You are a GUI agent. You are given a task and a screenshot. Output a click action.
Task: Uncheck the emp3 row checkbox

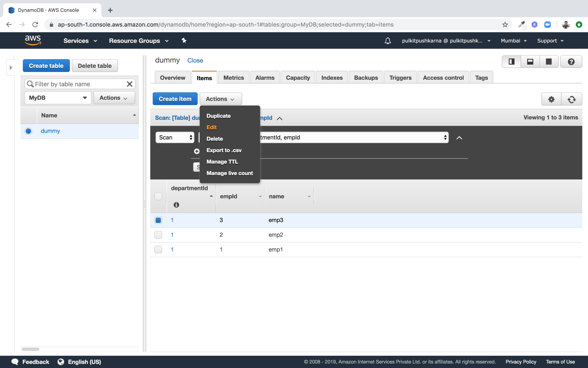(158, 220)
